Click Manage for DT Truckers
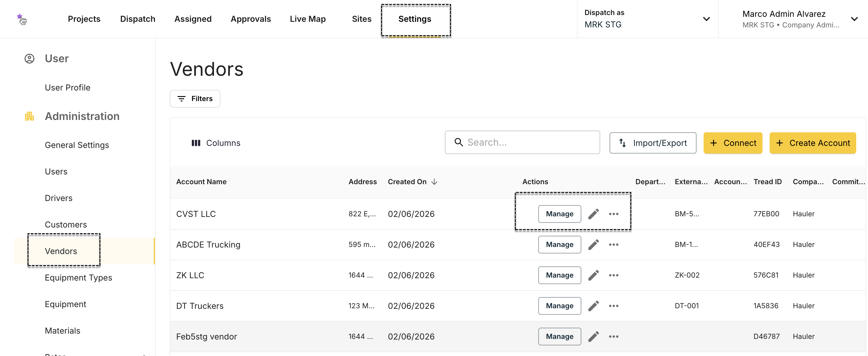The width and height of the screenshot is (868, 356). coord(559,306)
